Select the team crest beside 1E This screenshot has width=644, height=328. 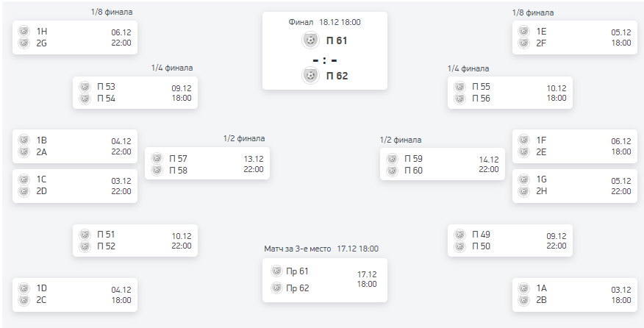(x=523, y=32)
